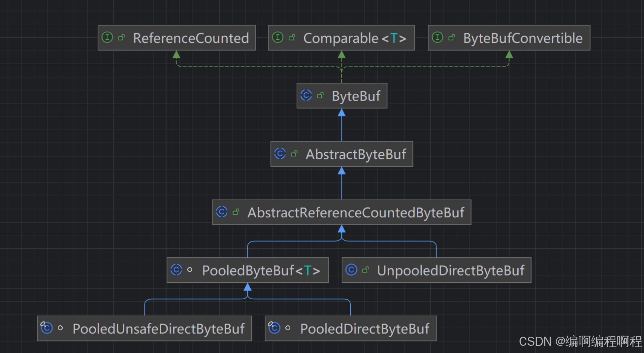This screenshot has height=353, width=644.
Task: Select the ReferenceCounted interface node
Action: [x=177, y=38]
